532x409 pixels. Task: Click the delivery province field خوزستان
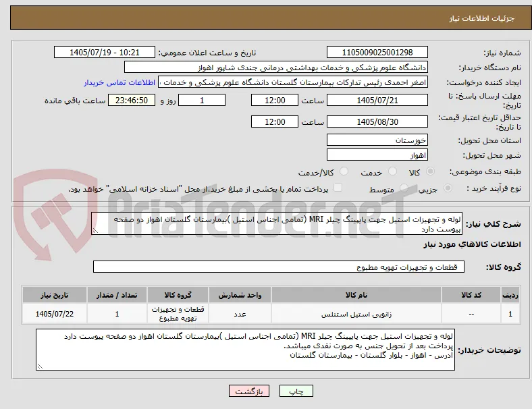(x=377, y=140)
